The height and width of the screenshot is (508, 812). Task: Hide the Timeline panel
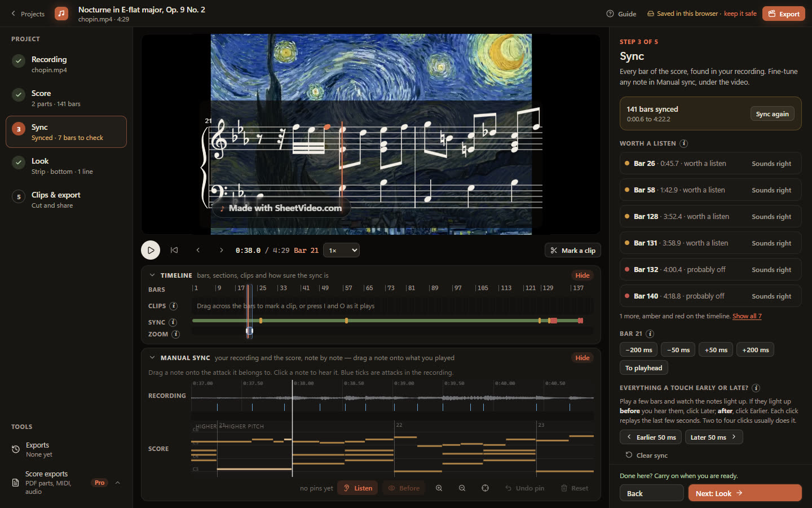[x=582, y=275]
